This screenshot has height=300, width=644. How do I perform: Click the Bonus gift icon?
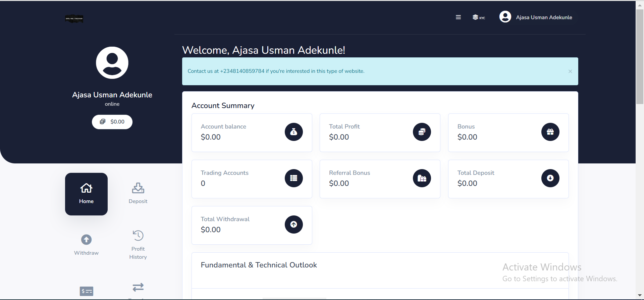[550, 132]
